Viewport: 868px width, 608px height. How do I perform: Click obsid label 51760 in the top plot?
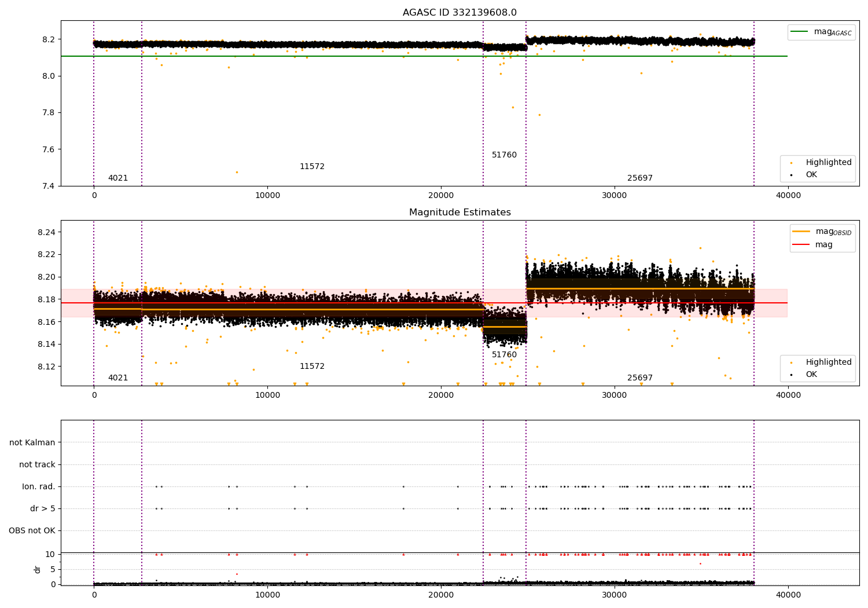click(x=504, y=155)
